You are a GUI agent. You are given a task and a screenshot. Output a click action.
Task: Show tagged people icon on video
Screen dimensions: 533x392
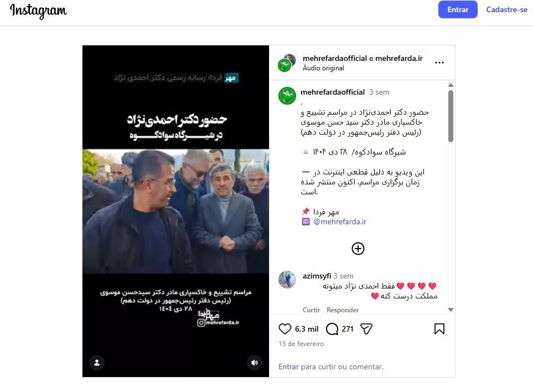97,363
